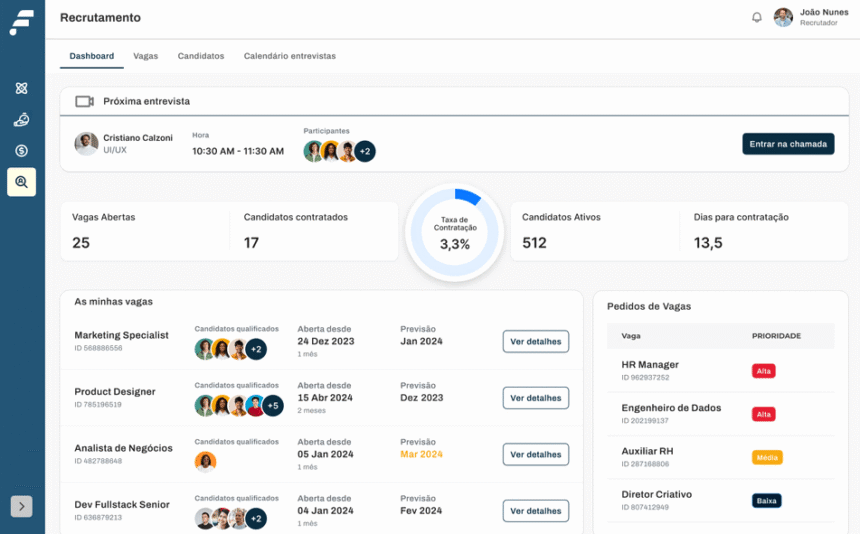Select the recruitment search-person icon in sidebar
The height and width of the screenshot is (534, 860).
[x=21, y=182]
